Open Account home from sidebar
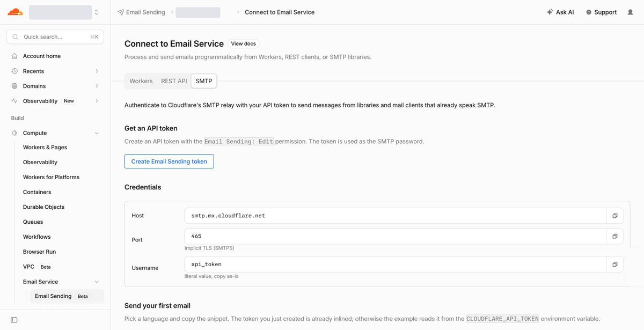 click(42, 56)
